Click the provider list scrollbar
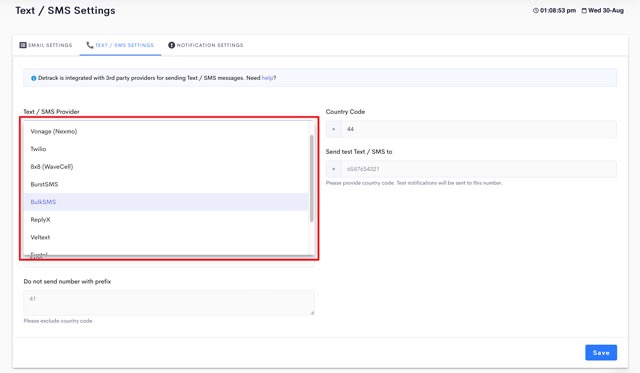Image resolution: width=640 pixels, height=373 pixels. [311, 178]
